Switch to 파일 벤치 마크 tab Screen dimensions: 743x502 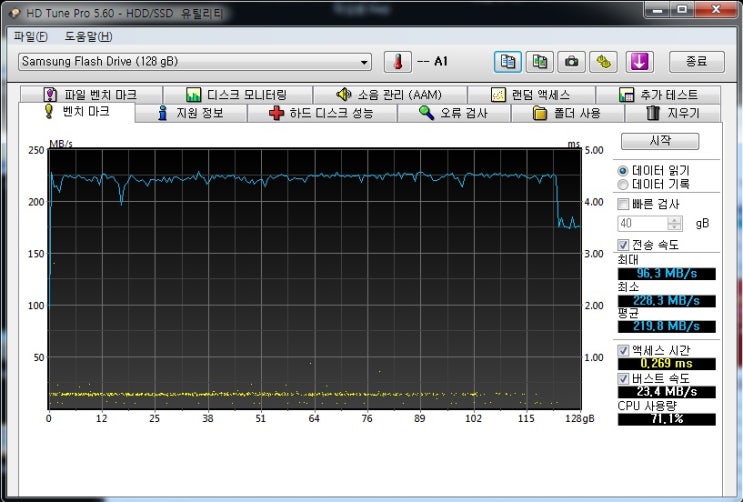[x=91, y=94]
